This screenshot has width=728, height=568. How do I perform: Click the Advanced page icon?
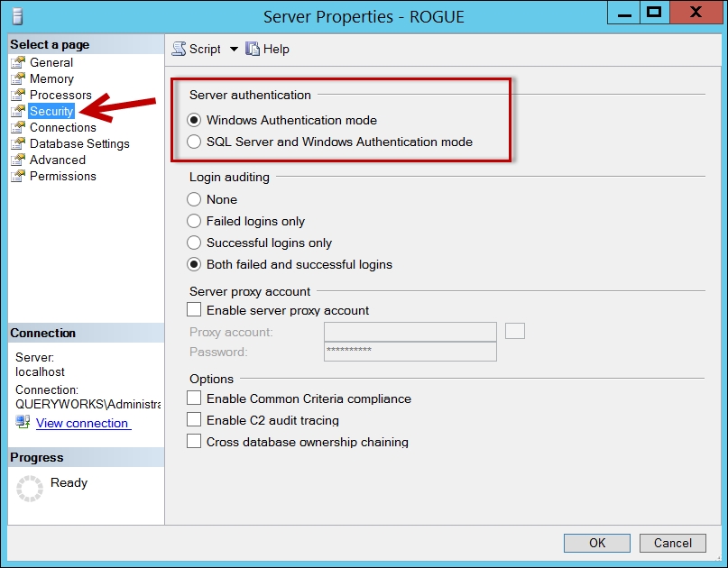18,160
